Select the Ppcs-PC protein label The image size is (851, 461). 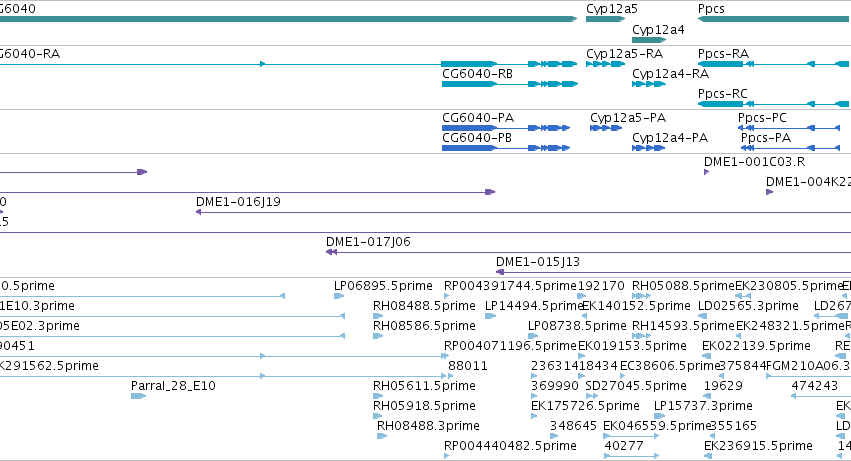tap(762, 118)
